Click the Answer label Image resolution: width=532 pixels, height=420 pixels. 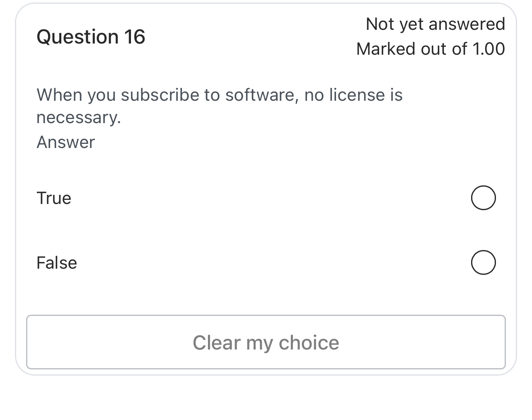tap(65, 142)
